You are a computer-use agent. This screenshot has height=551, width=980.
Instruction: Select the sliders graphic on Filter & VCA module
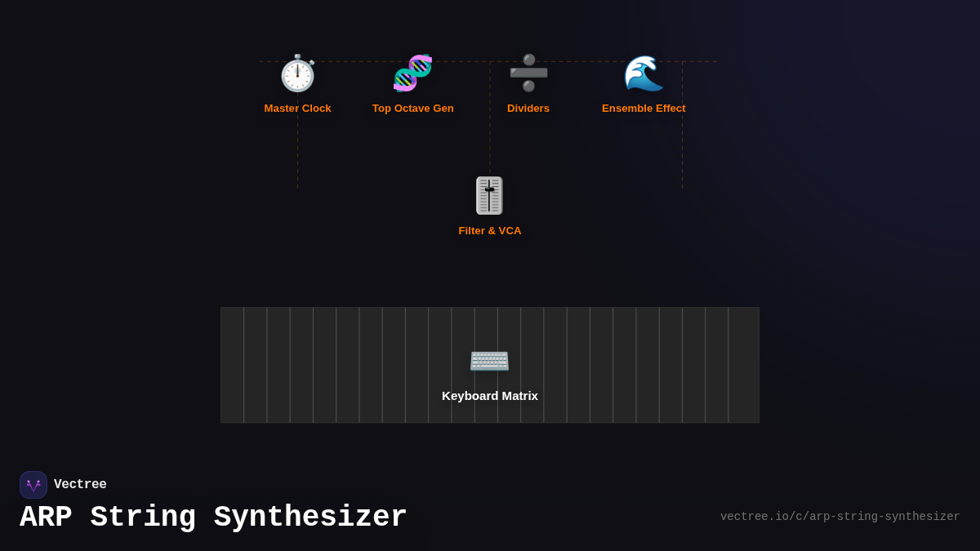tap(490, 195)
